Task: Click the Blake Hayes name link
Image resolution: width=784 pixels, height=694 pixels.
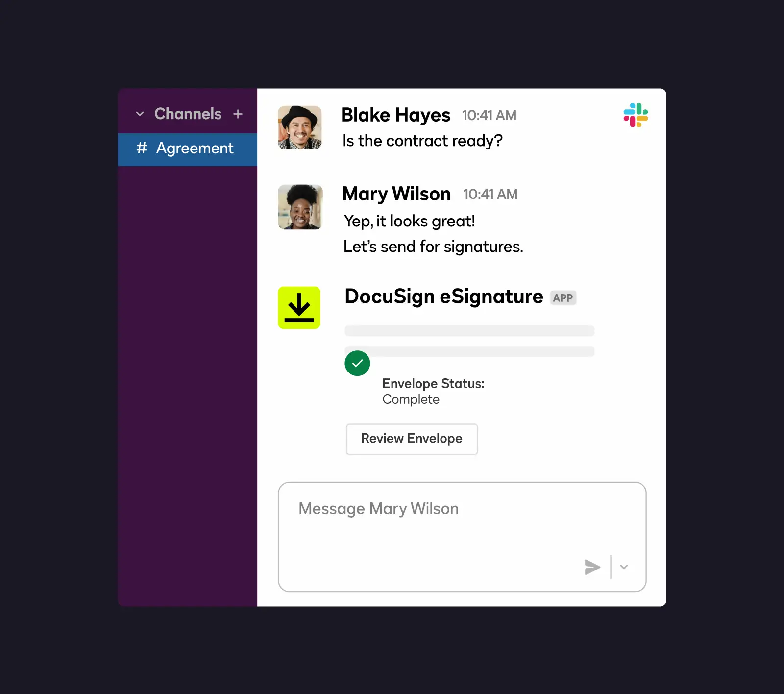Action: coord(395,116)
